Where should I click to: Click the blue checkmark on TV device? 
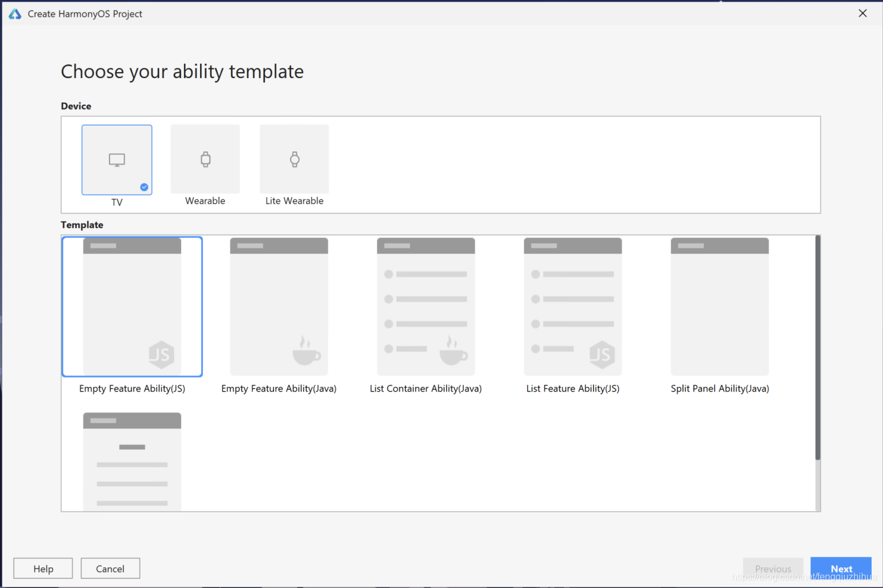coord(144,187)
